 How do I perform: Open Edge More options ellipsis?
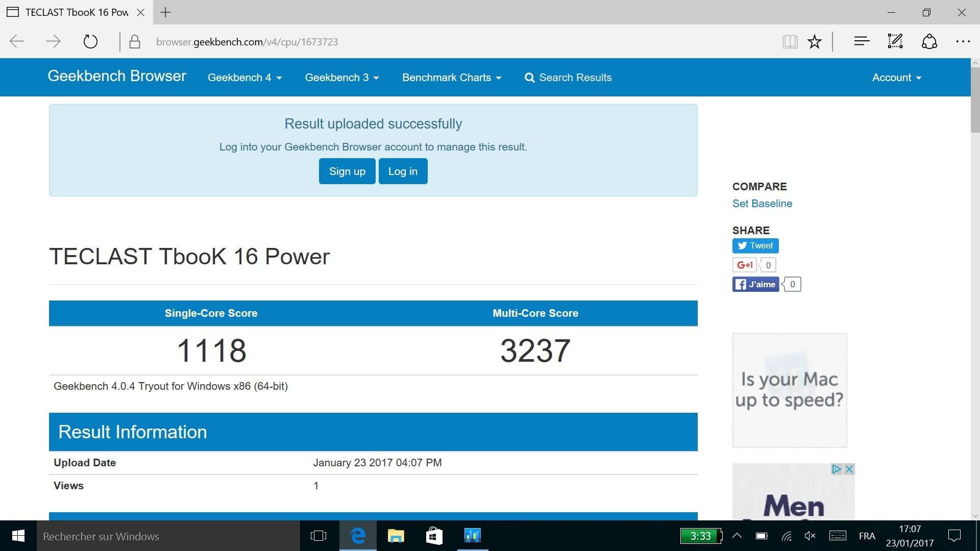pos(963,41)
